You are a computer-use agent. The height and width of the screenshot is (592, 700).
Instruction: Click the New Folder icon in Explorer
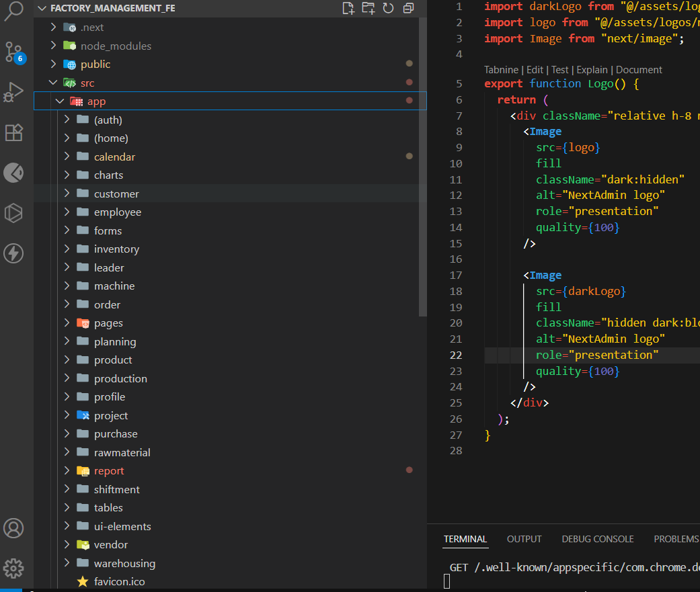(368, 8)
